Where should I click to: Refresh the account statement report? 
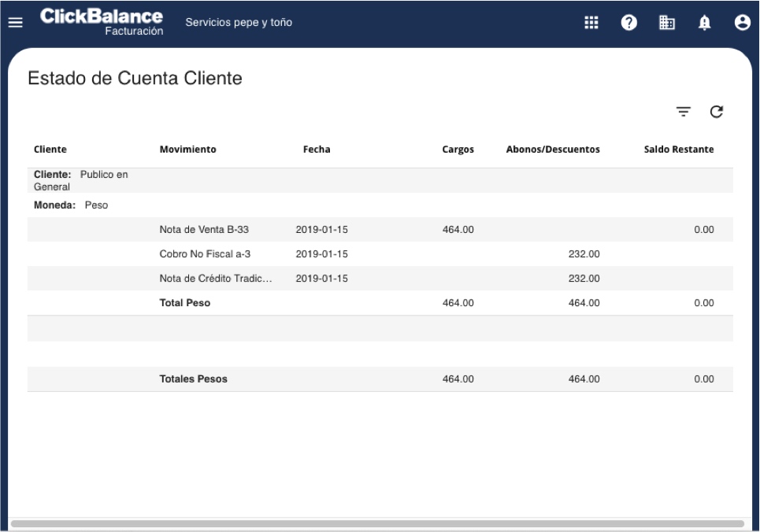point(717,113)
